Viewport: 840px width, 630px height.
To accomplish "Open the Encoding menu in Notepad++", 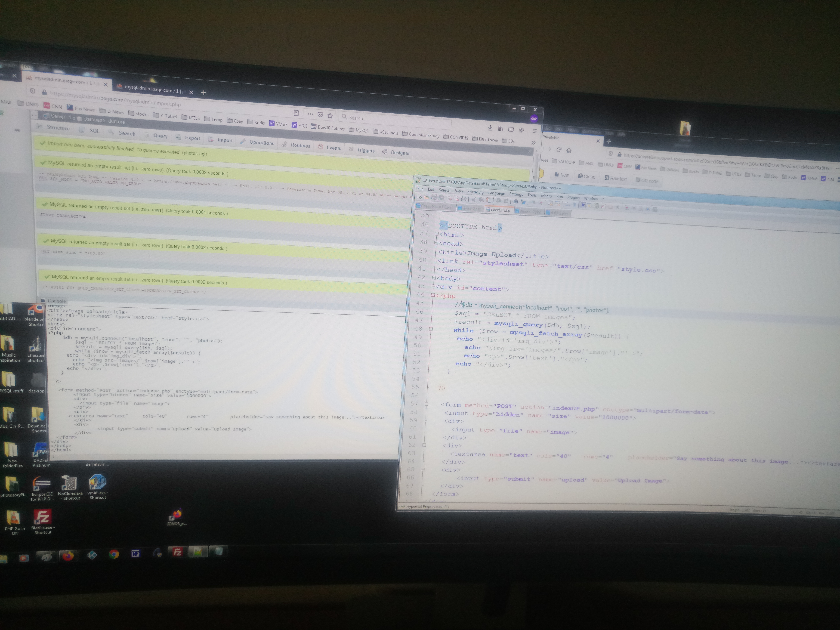I will (x=476, y=192).
